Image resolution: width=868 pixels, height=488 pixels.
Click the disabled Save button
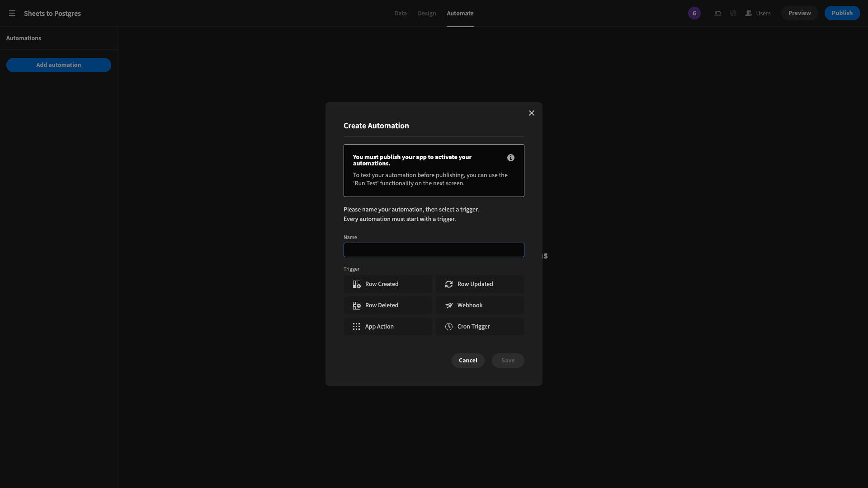pos(508,361)
